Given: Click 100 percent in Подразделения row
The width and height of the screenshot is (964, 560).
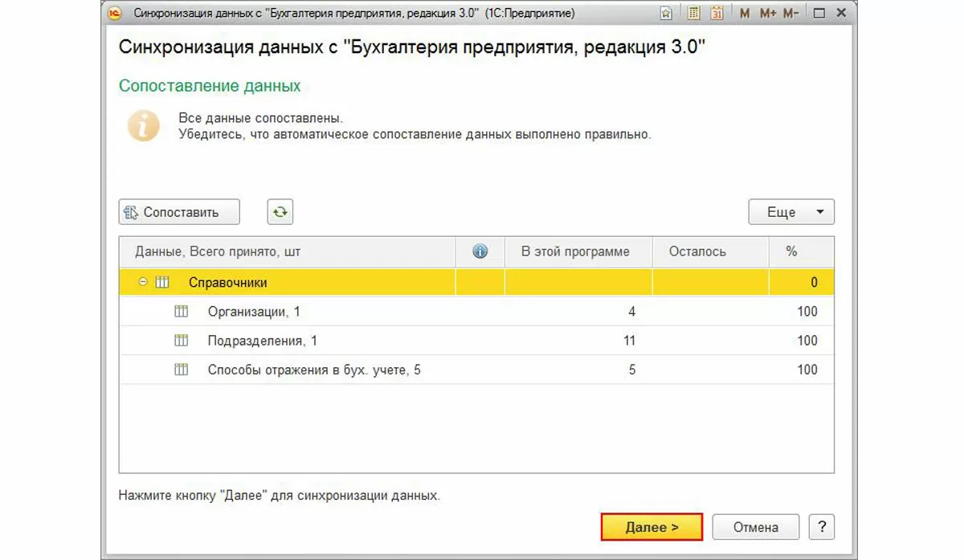Looking at the screenshot, I should click(x=807, y=341).
